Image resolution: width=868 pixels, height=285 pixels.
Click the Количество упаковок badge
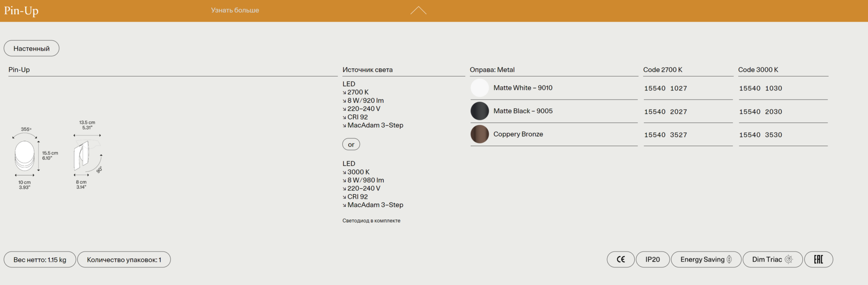(x=124, y=260)
